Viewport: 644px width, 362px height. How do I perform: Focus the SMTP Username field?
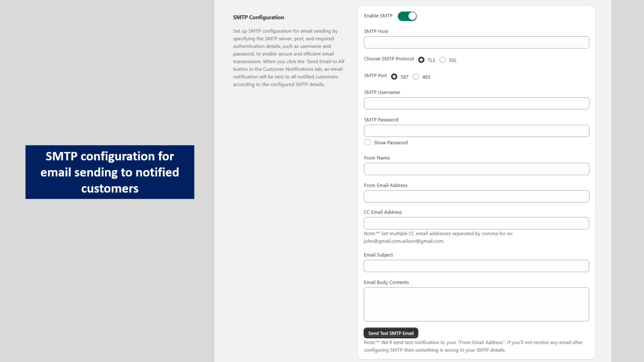tap(477, 103)
